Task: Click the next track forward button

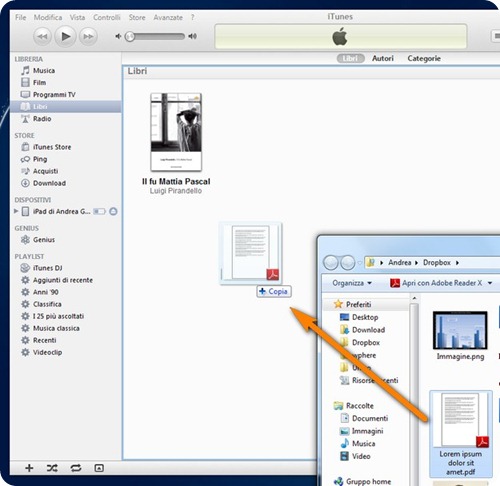Action: point(88,36)
